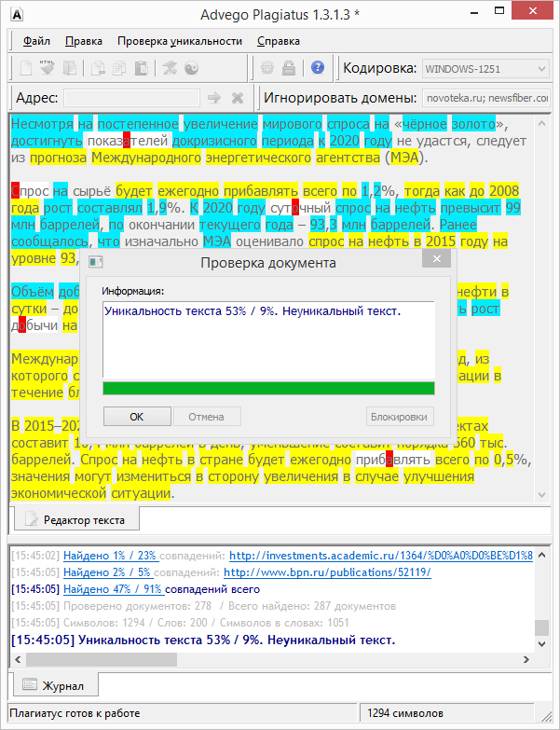Switch to the Журнал tab
The height and width of the screenshot is (730, 560).
[53, 686]
